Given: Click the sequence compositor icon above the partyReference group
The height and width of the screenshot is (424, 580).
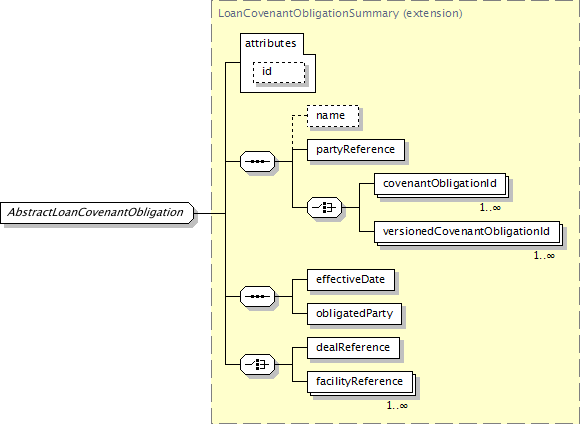Looking at the screenshot, I should [257, 161].
